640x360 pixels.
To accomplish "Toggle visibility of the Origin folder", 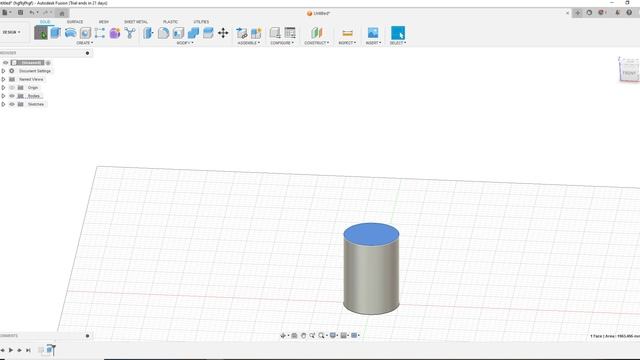I will [x=12, y=88].
